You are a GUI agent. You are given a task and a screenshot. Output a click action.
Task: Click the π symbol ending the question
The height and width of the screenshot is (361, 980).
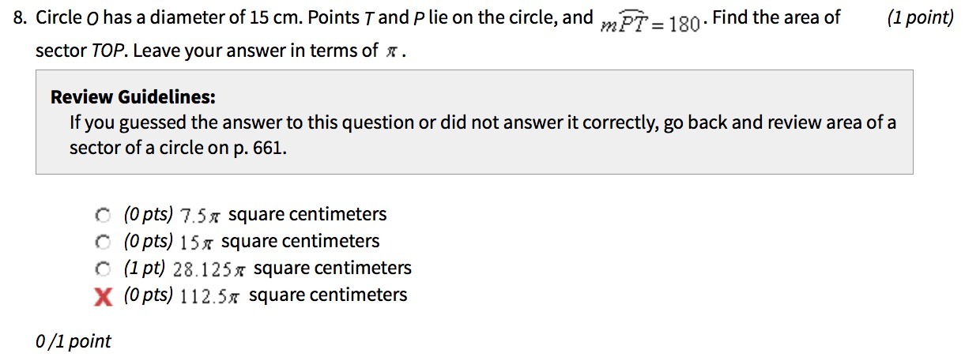point(390,52)
